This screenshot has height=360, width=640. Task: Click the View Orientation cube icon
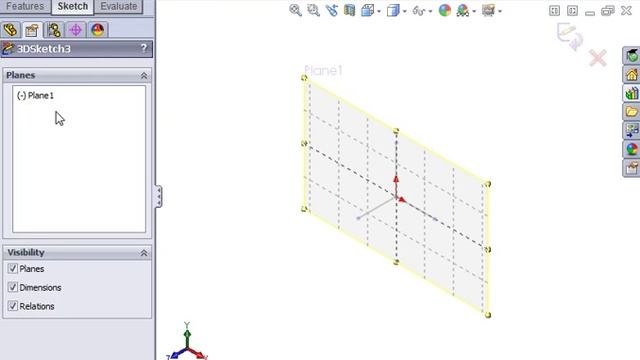pyautogui.click(x=367, y=10)
